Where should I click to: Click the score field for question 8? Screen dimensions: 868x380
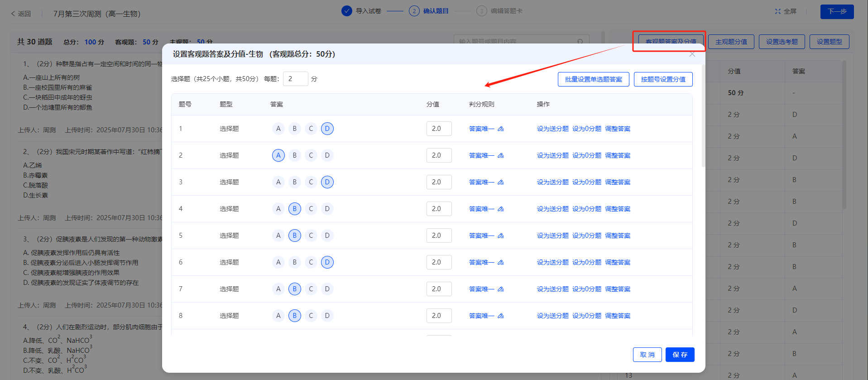(439, 316)
